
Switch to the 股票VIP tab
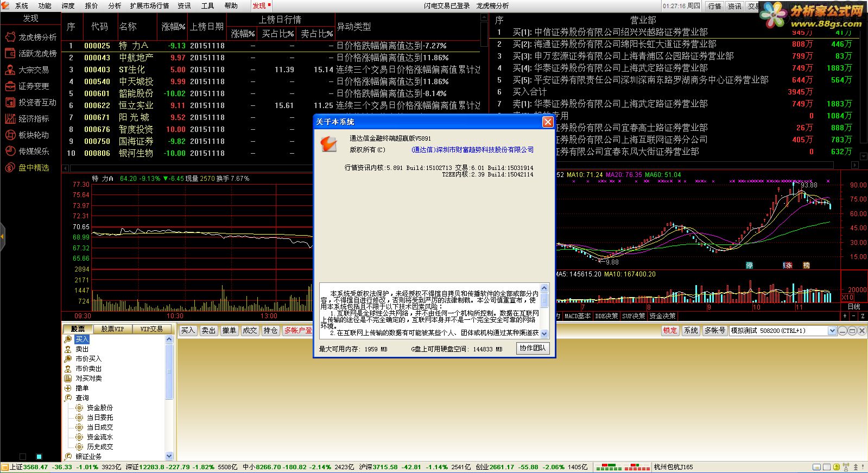click(x=113, y=329)
